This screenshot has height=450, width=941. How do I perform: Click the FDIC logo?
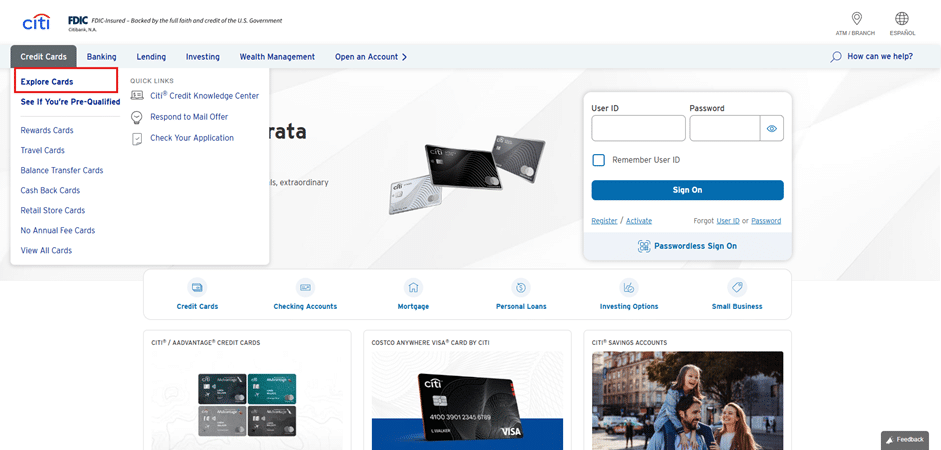pos(78,20)
